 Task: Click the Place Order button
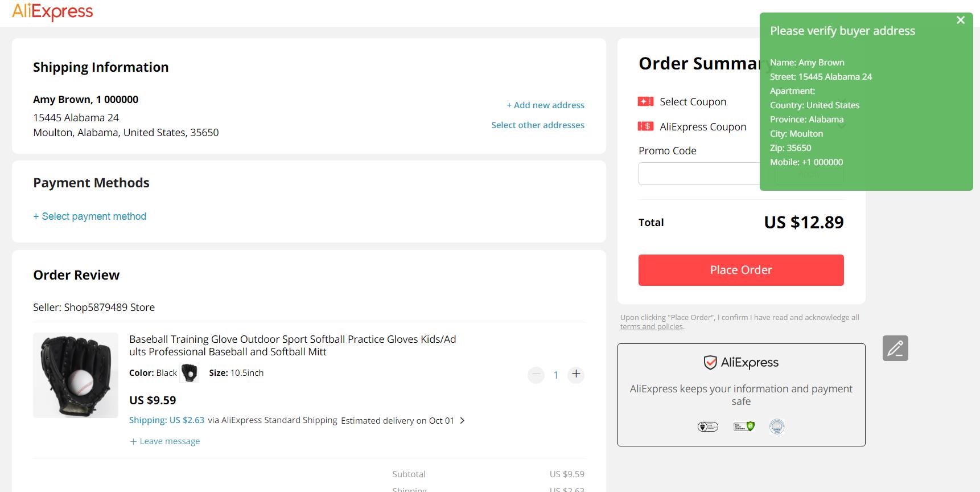740,270
